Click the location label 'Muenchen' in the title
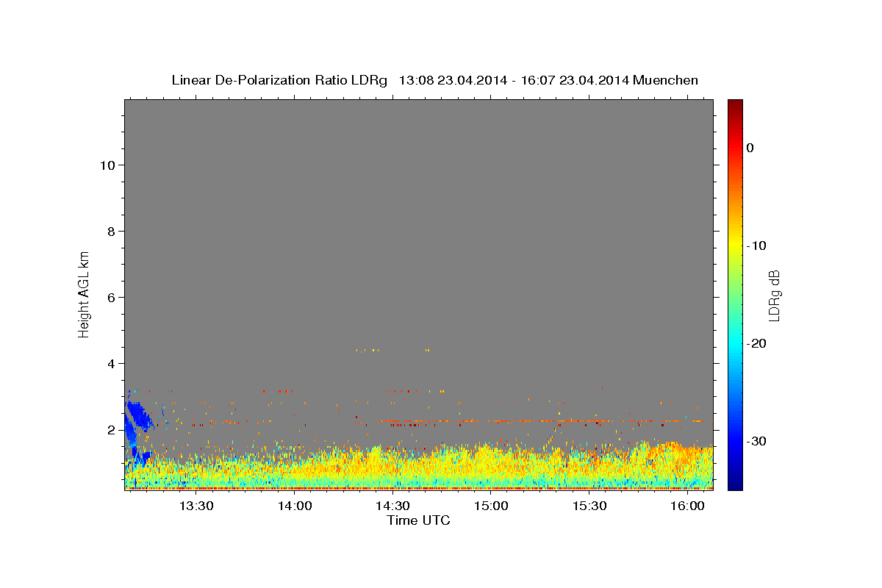The image size is (882, 588). click(666, 80)
